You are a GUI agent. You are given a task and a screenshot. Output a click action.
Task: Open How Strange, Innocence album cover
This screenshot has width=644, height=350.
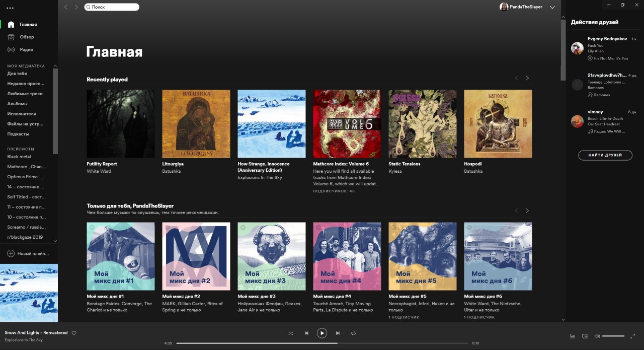pos(272,124)
